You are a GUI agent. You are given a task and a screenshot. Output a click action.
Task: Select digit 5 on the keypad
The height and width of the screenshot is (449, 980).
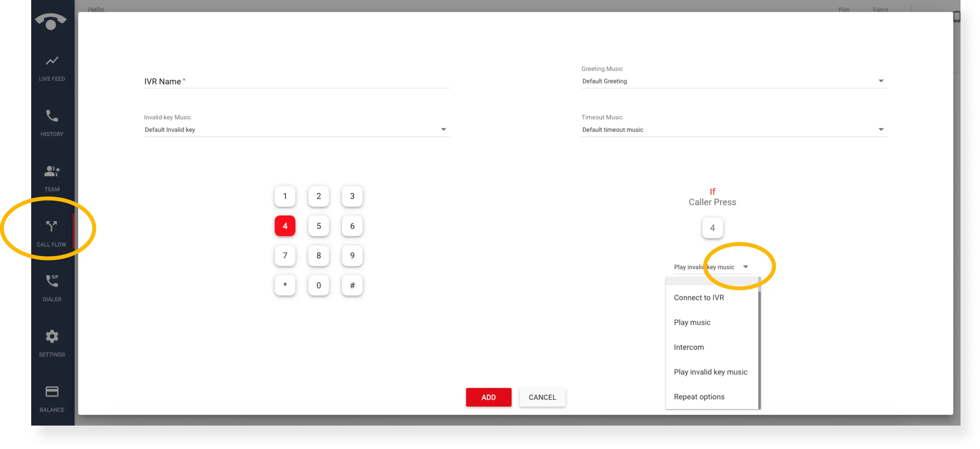point(319,225)
